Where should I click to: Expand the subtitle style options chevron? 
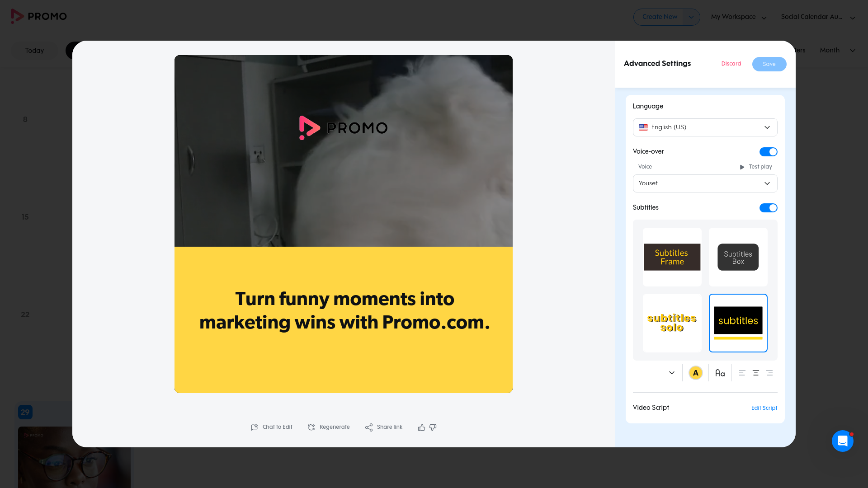pos(671,373)
